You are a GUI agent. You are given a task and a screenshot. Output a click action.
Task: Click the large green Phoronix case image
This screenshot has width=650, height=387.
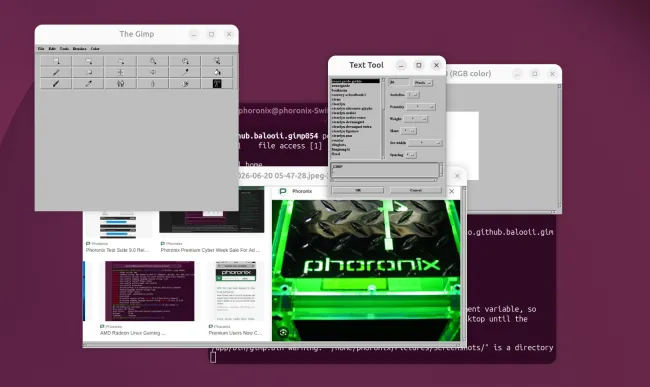(x=366, y=271)
